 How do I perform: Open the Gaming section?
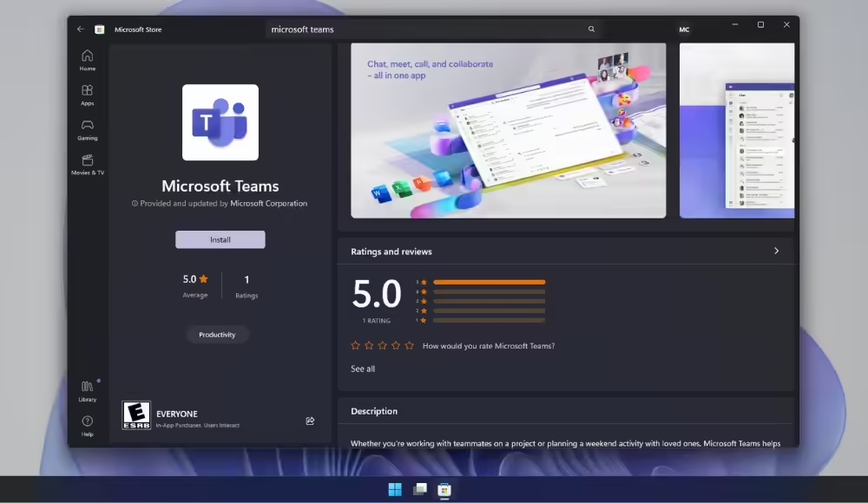pos(87,130)
